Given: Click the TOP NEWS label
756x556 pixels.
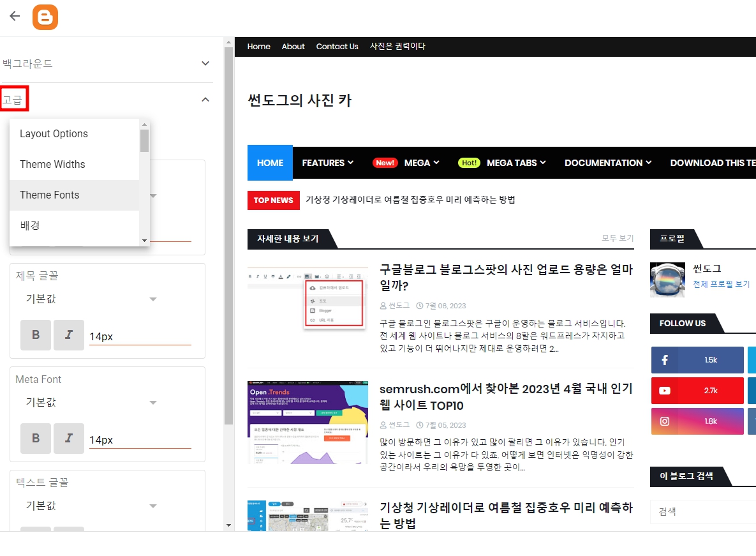Looking at the screenshot, I should (274, 200).
